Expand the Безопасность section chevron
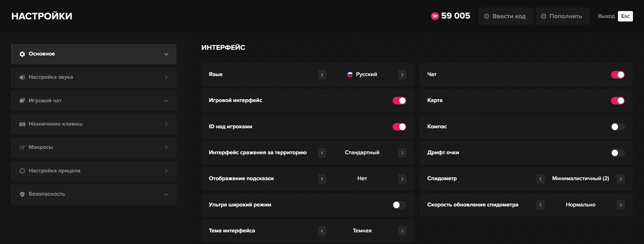Viewport: 644px width, 244px height. click(166, 194)
